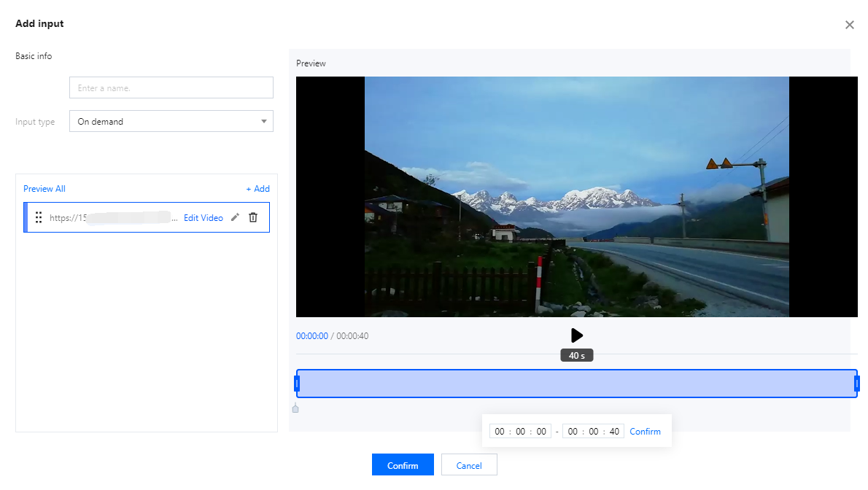Click the dropdown arrow next to On demand
This screenshot has height=490, width=868.
pos(263,122)
